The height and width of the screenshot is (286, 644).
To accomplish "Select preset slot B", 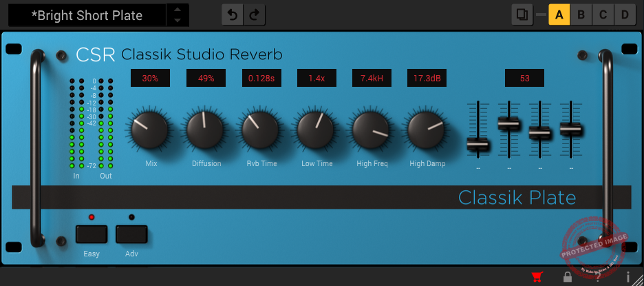I will [581, 14].
